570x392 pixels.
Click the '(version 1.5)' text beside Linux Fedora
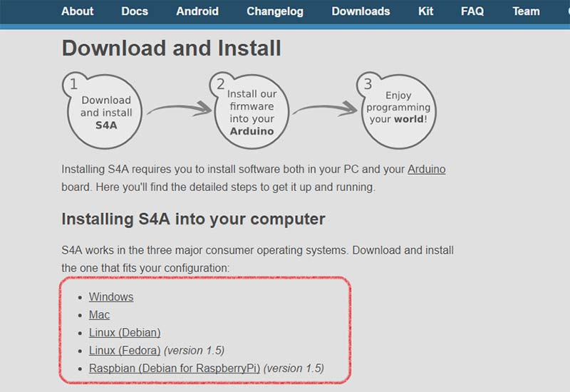click(194, 350)
